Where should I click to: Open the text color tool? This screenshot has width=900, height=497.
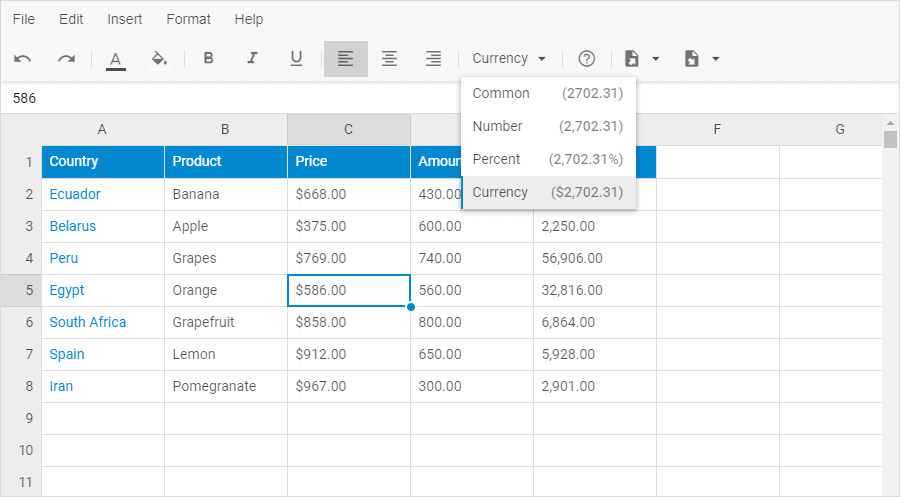pos(116,59)
